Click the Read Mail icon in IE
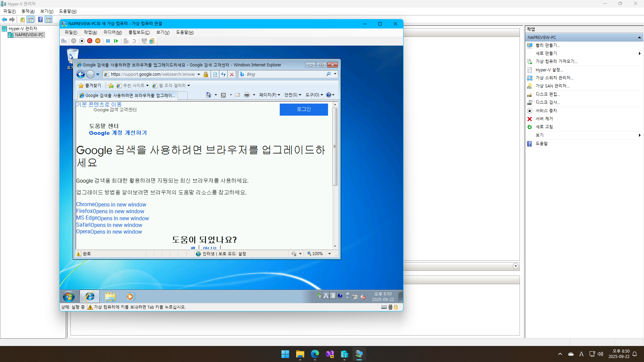This screenshot has height=362, width=644. pyautogui.click(x=237, y=95)
